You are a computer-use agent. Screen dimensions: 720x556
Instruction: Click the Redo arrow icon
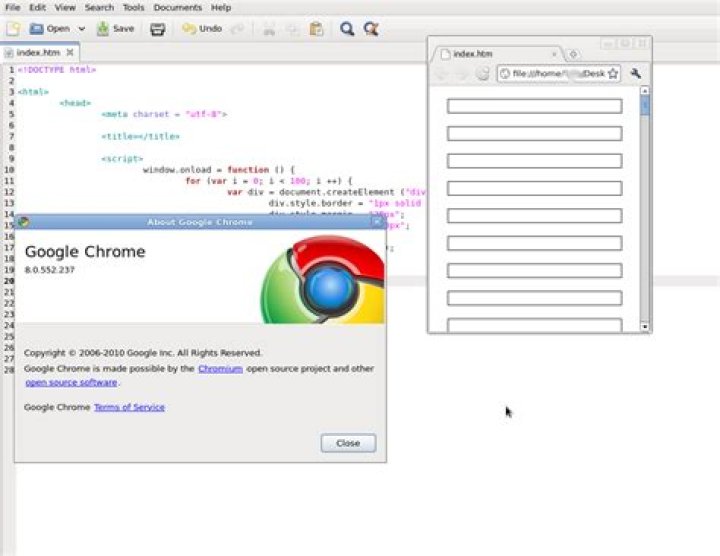(x=238, y=29)
